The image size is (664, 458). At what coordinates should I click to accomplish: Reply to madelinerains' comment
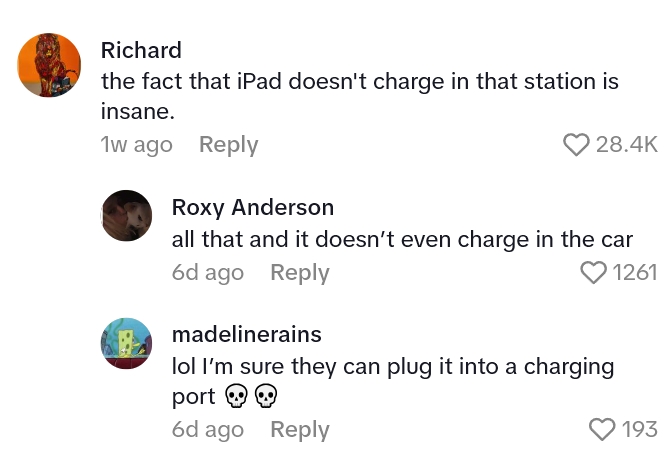coord(300,430)
